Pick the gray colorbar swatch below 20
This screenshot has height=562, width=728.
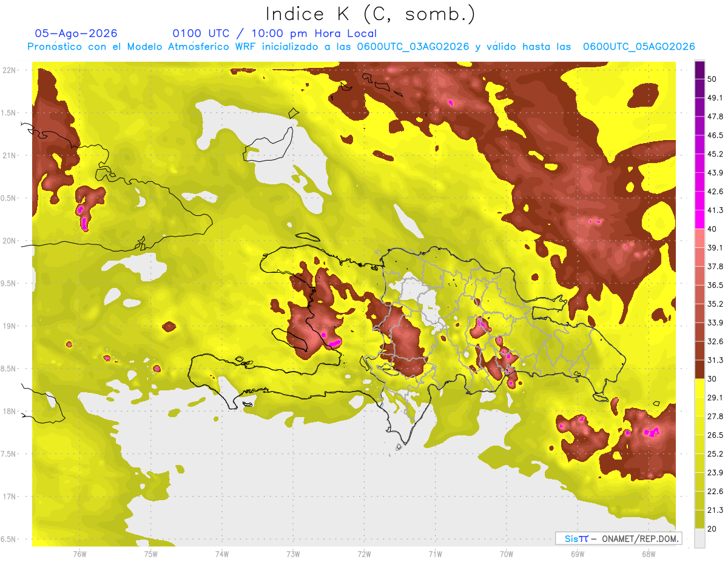(699, 538)
